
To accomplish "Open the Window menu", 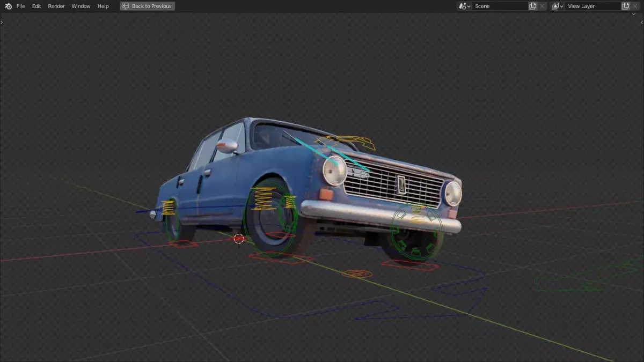I will click(81, 6).
